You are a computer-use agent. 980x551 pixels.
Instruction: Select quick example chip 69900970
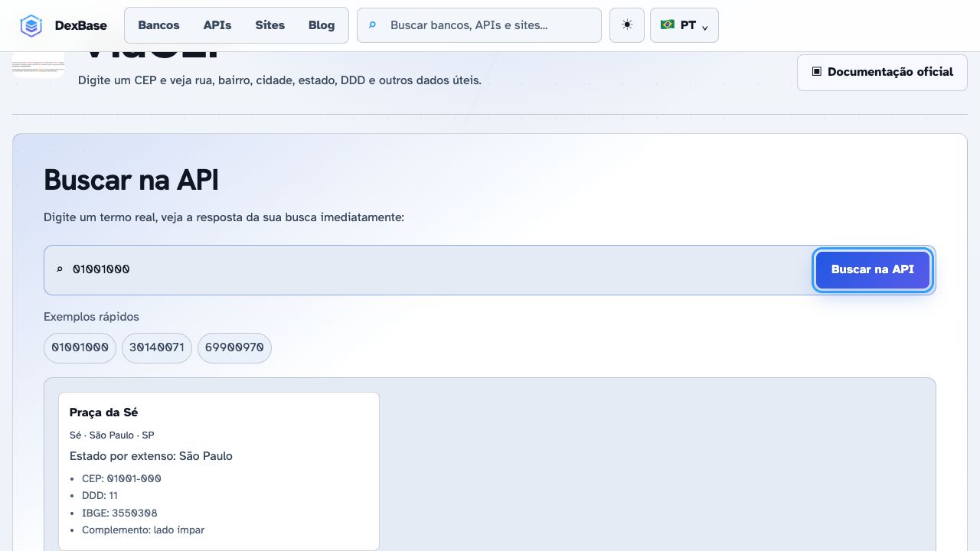pos(234,347)
